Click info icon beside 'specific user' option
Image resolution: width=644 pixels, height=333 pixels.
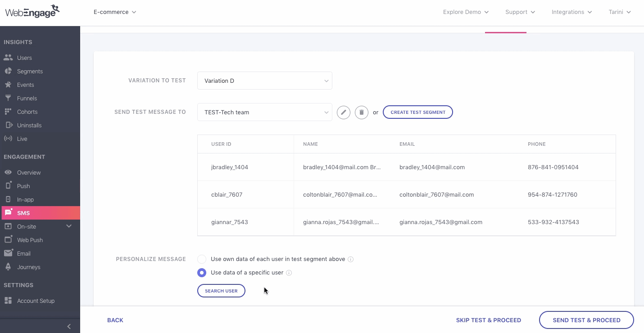click(289, 273)
